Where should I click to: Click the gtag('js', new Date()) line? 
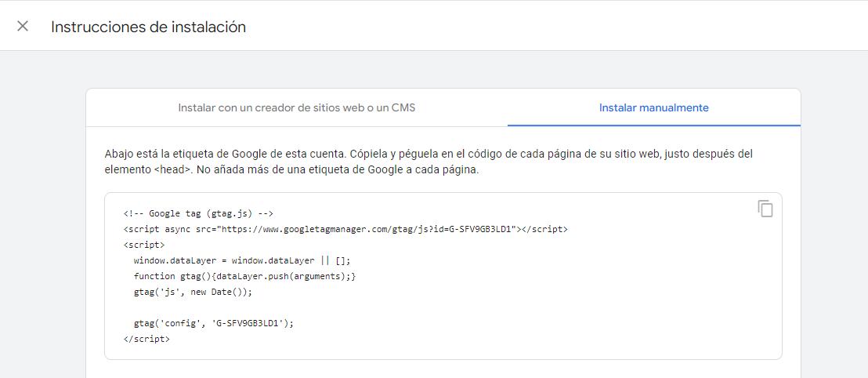coord(193,292)
